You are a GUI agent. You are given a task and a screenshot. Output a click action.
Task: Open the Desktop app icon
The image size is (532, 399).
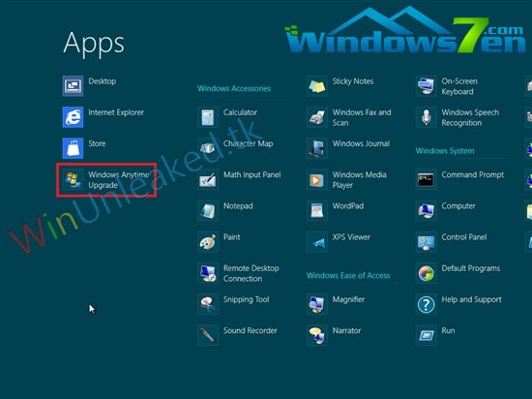(x=73, y=86)
